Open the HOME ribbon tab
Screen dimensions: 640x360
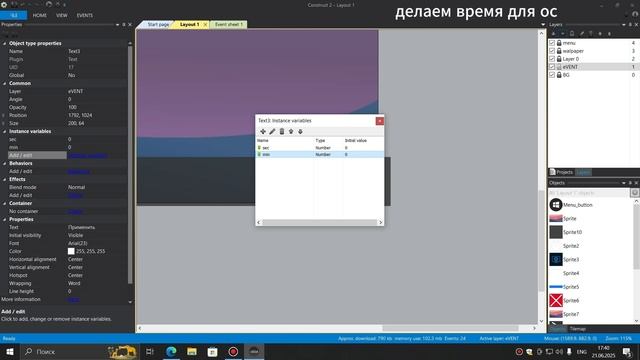click(x=40, y=16)
